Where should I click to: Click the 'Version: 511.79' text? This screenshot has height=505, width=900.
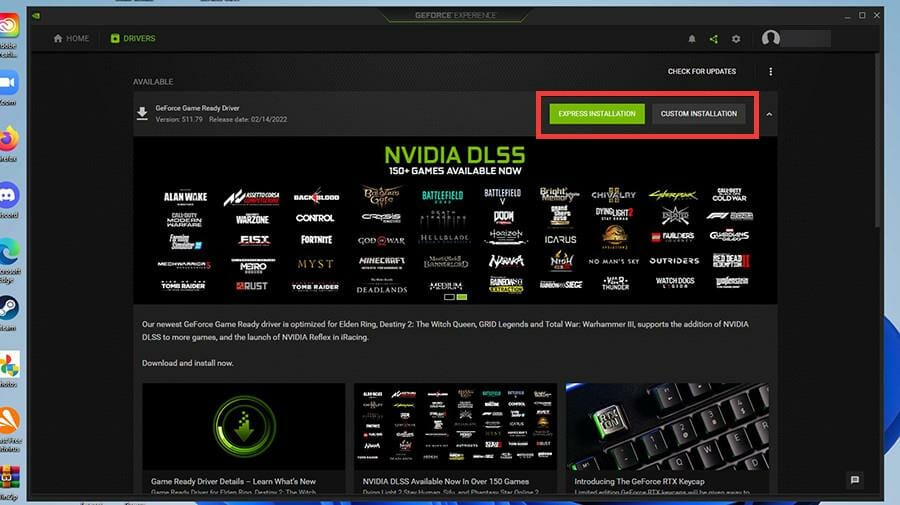point(179,119)
